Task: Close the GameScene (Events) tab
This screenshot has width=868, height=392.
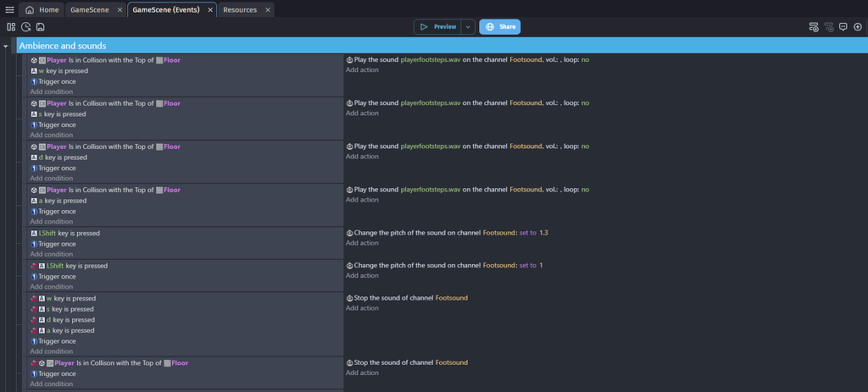Action: point(210,10)
